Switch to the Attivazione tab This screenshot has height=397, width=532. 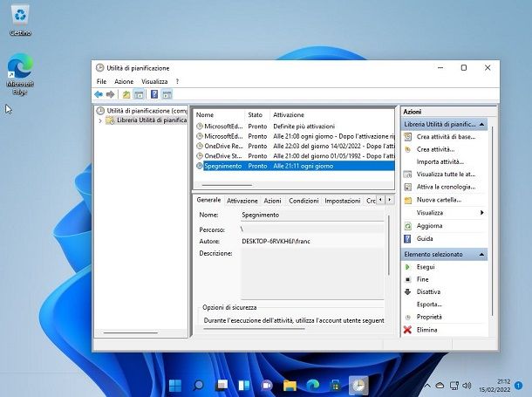point(242,201)
